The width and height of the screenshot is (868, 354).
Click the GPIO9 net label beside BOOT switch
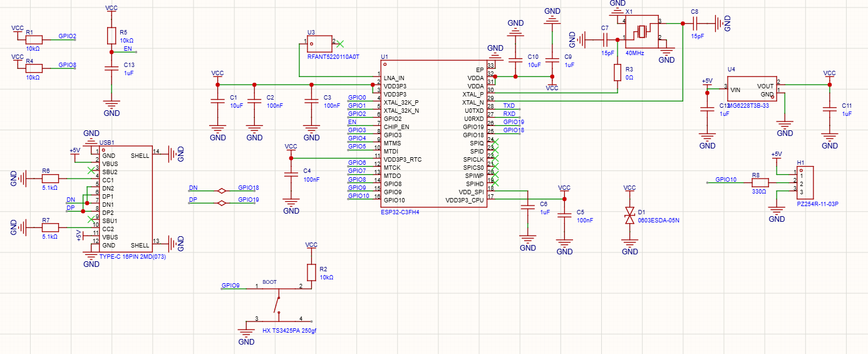coord(230,286)
